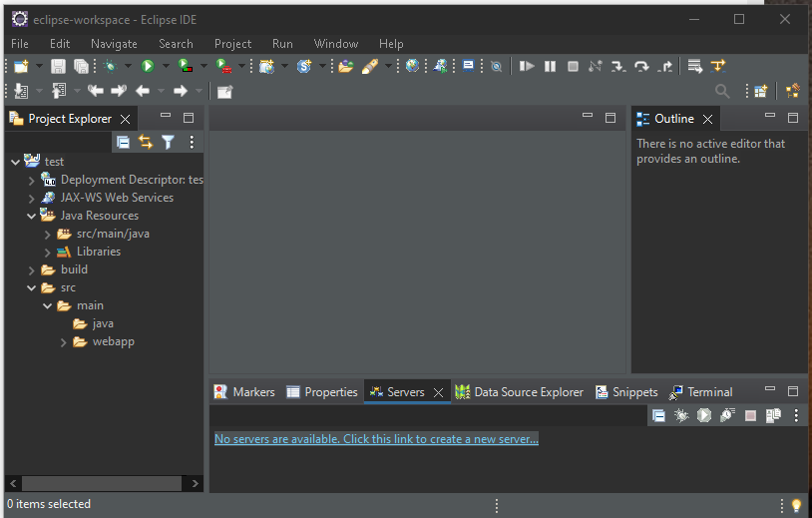This screenshot has height=518, width=812.
Task: Click the Open Type folder icon
Action: click(346, 66)
